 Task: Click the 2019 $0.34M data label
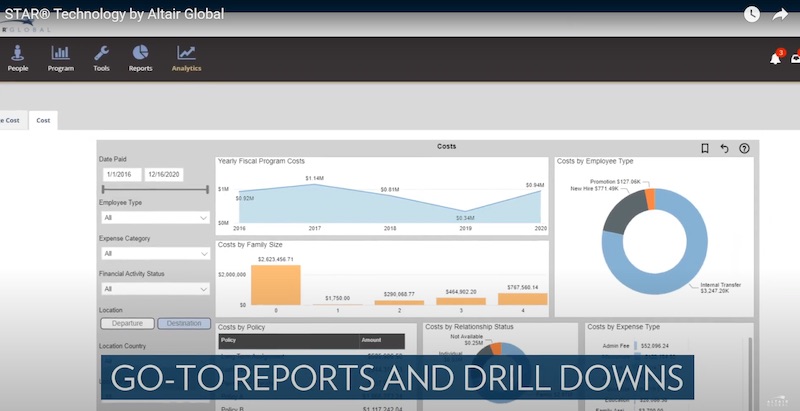pos(465,218)
